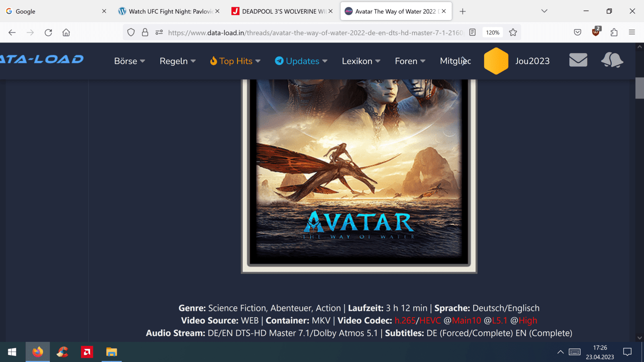Click the scrollbar down arrow
This screenshot has width=644, height=362.
pos(640,338)
